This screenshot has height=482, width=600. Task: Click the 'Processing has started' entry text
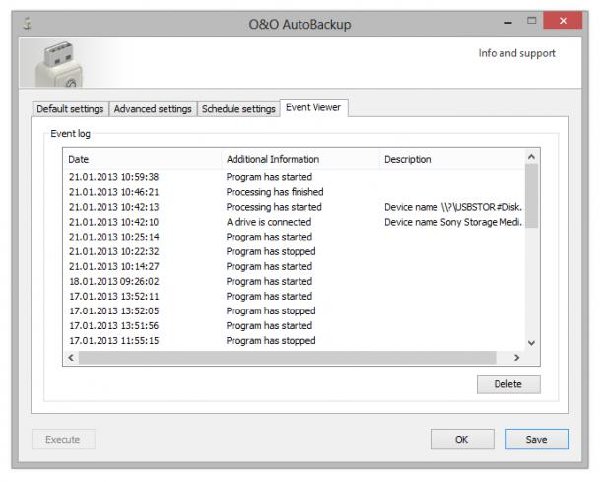[x=274, y=207]
